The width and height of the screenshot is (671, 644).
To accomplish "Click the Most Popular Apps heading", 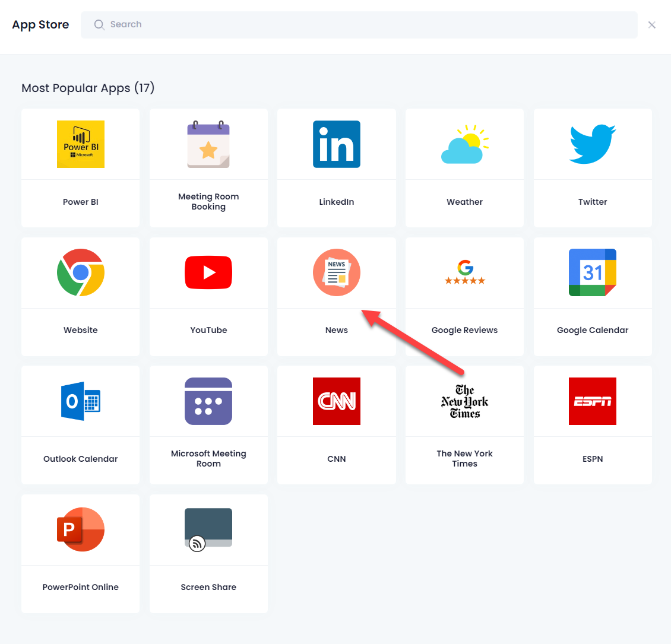I will coord(88,88).
